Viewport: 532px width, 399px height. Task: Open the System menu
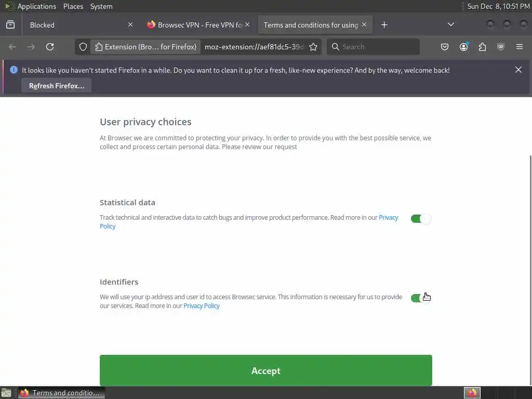click(x=101, y=6)
